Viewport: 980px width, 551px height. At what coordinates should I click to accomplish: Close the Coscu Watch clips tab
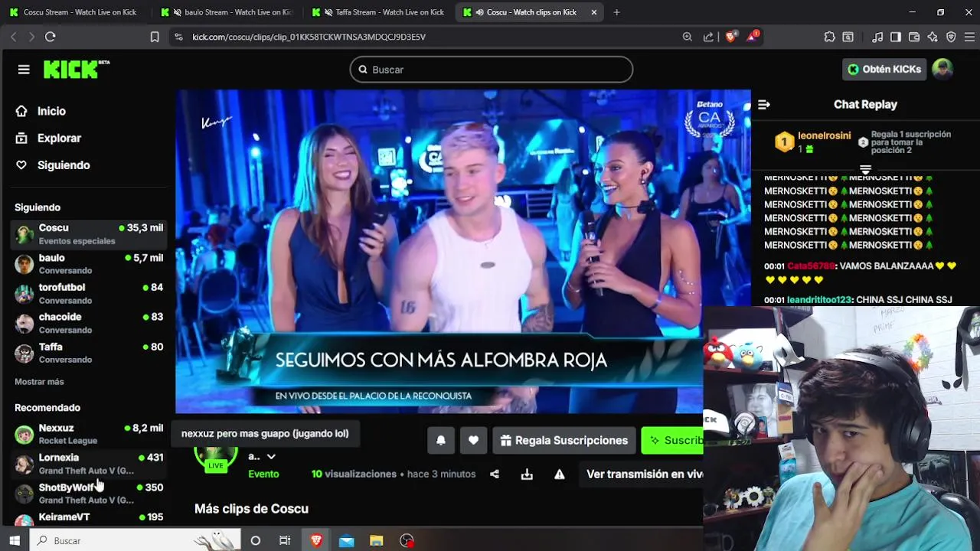point(594,12)
